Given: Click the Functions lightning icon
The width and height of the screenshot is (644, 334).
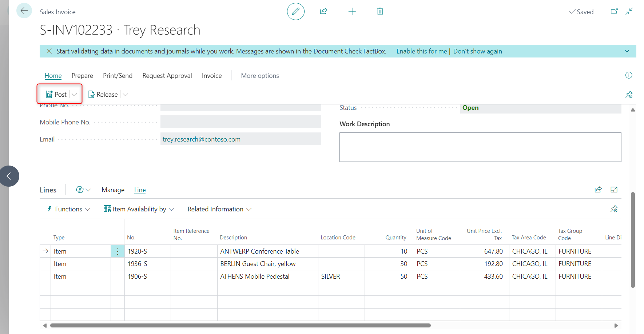Looking at the screenshot, I should [49, 209].
